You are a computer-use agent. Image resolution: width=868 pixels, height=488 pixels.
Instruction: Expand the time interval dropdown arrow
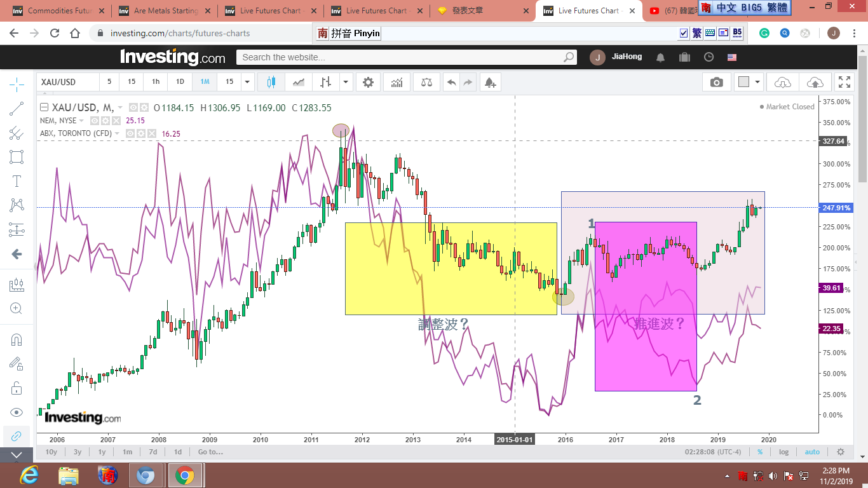(247, 82)
